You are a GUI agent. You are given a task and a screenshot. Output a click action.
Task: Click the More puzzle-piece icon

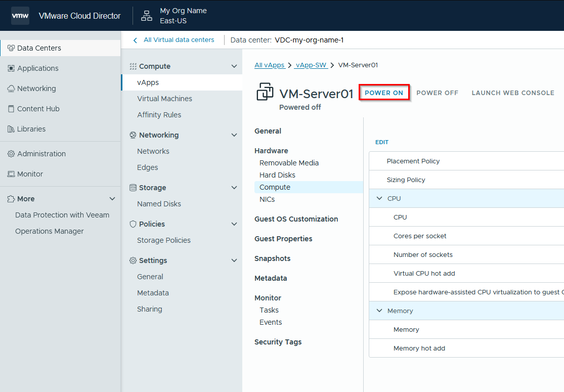coord(11,199)
